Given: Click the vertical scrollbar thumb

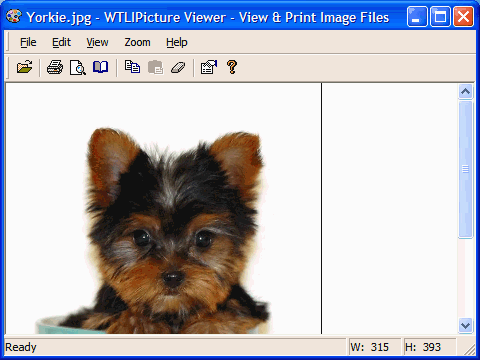Looking at the screenshot, I should 466,169.
